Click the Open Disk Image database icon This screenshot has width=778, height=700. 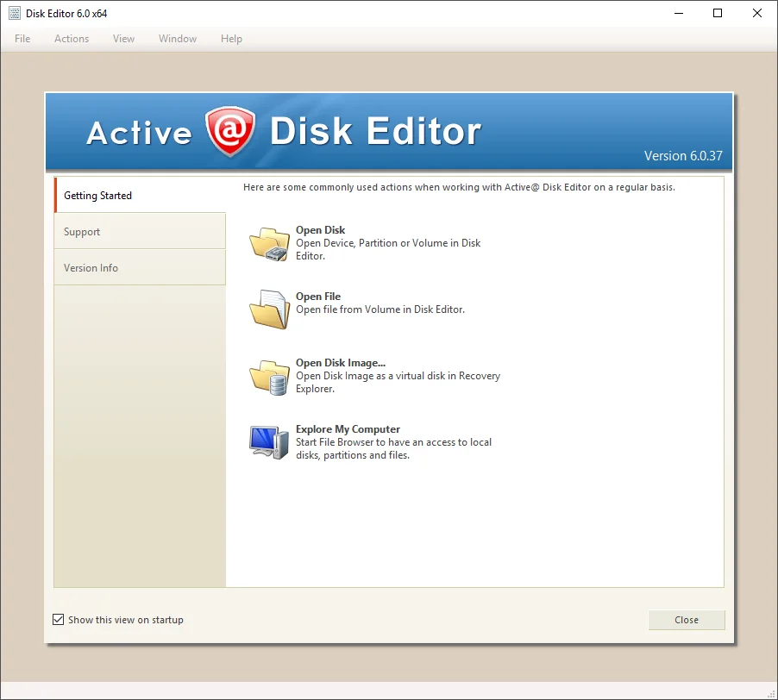coord(269,378)
